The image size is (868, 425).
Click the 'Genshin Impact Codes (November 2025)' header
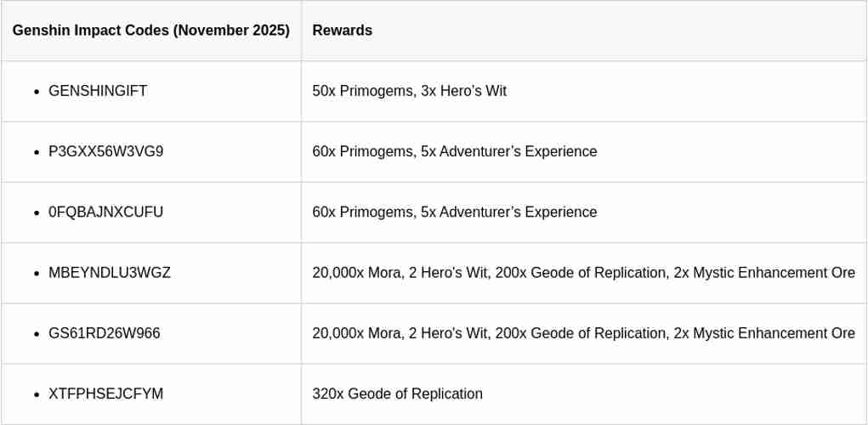[150, 31]
